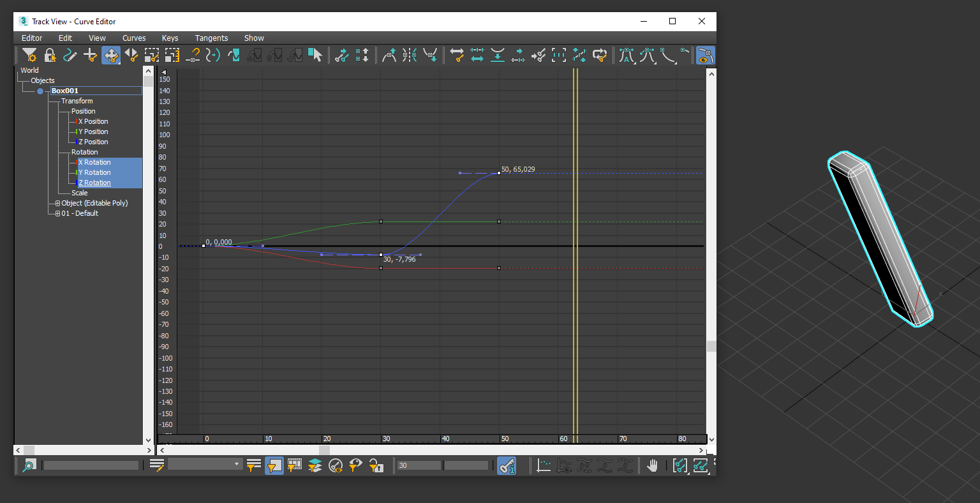The height and width of the screenshot is (503, 980).
Task: Expand the Object (Editable Poly) node
Action: click(57, 203)
